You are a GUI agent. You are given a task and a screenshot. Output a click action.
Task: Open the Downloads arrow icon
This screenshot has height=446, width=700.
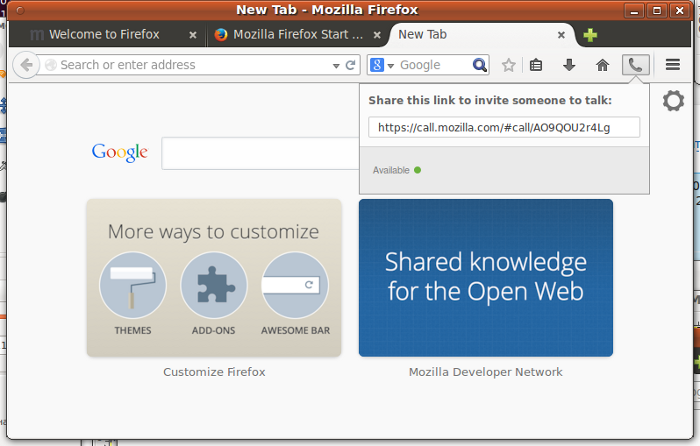tap(569, 65)
